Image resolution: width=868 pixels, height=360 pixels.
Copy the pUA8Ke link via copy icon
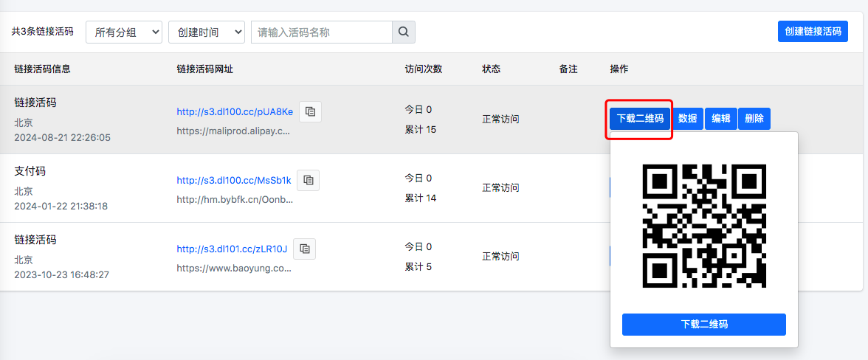coord(310,111)
